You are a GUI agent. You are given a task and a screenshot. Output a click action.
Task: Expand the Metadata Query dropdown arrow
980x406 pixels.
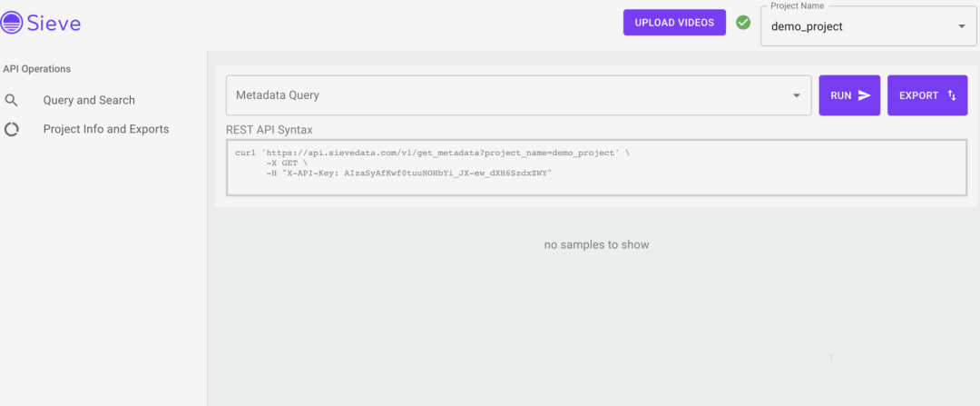point(797,95)
